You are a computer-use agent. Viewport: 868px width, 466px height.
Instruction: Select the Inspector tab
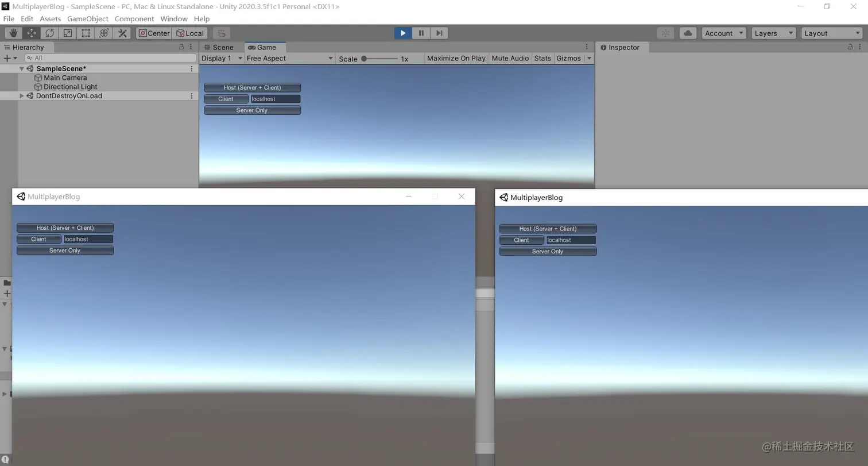623,47
